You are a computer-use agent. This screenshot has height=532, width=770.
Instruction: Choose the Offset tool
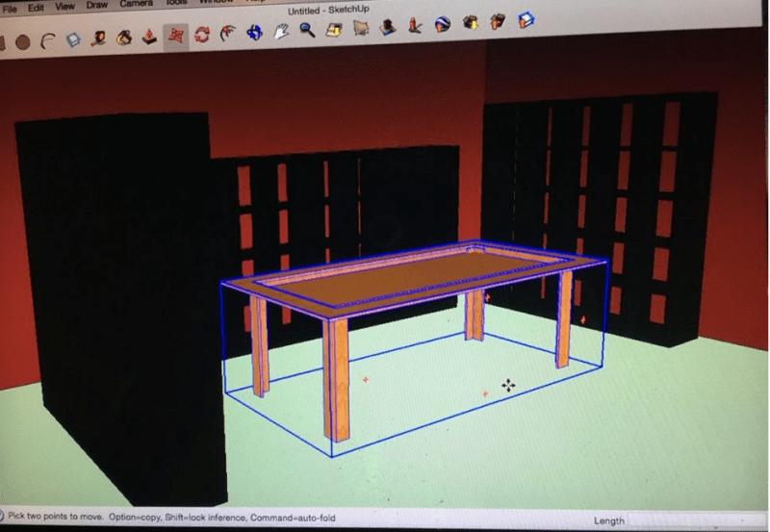click(227, 34)
